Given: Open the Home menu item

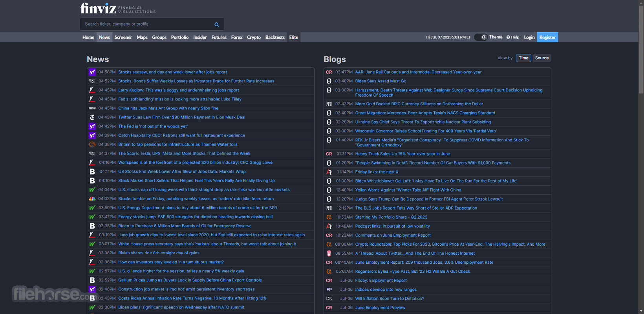Looking at the screenshot, I should pos(88,37).
